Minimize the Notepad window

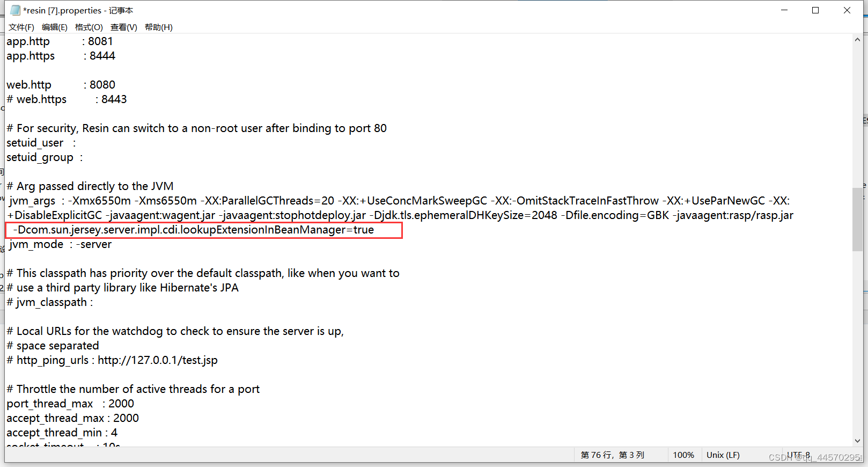pos(784,10)
